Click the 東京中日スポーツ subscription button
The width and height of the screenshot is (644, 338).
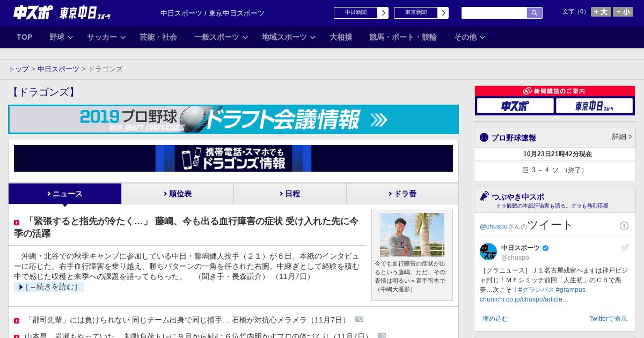point(594,106)
